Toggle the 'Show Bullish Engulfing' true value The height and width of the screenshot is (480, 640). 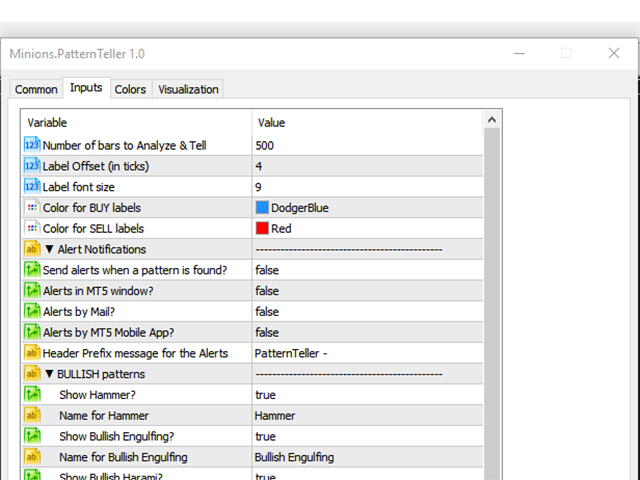click(x=265, y=436)
